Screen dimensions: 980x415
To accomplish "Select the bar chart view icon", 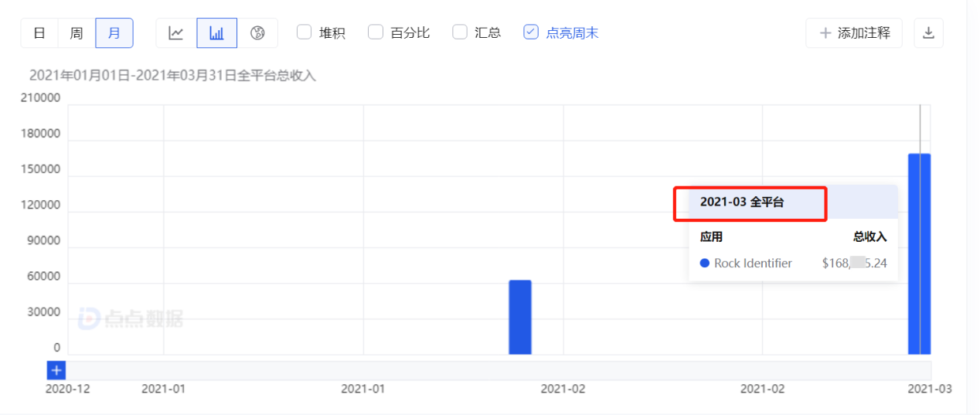I will coord(217,33).
